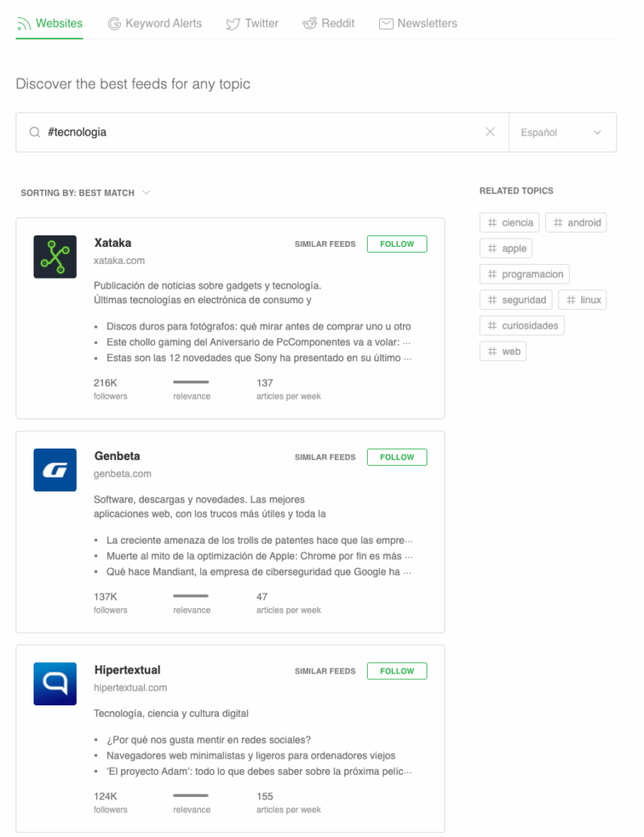Screen dimensions: 644x837
Task: Follow the Genbeta feed
Action: click(397, 457)
